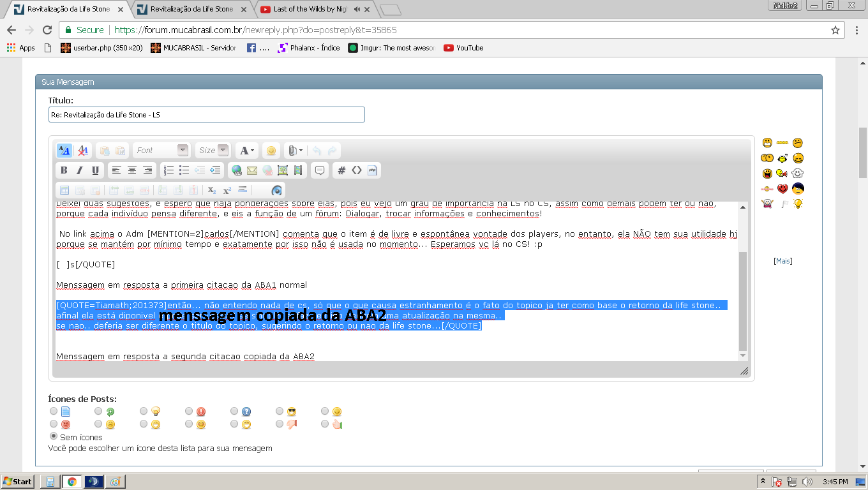Open the Font dropdown
868x490 pixels.
pos(161,151)
